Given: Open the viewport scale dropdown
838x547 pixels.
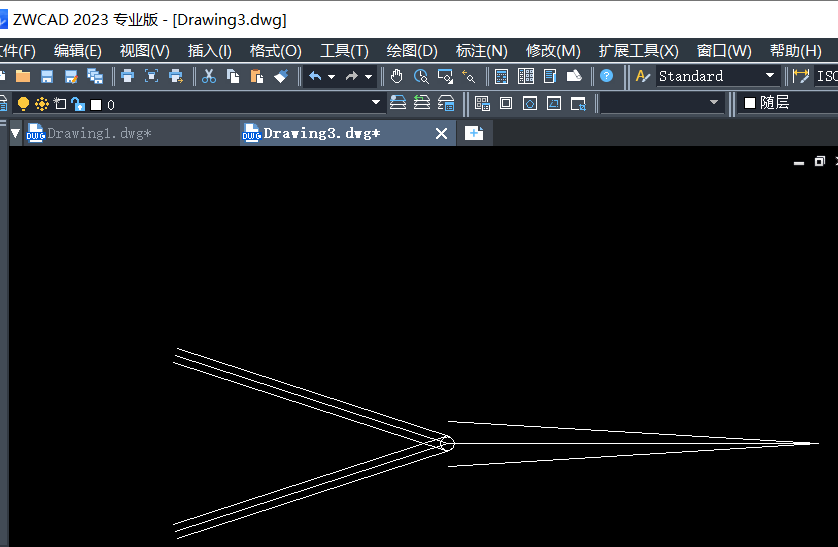Looking at the screenshot, I should point(713,102).
